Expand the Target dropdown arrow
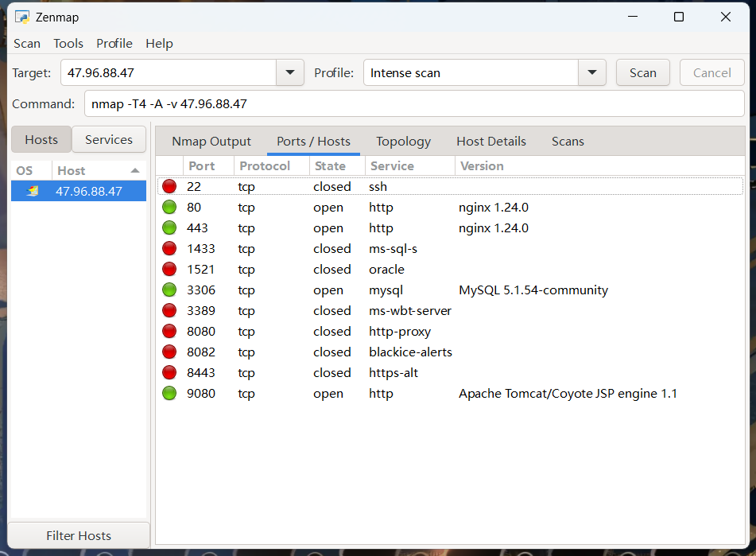Screen dimensions: 756x556 pyautogui.click(x=290, y=72)
